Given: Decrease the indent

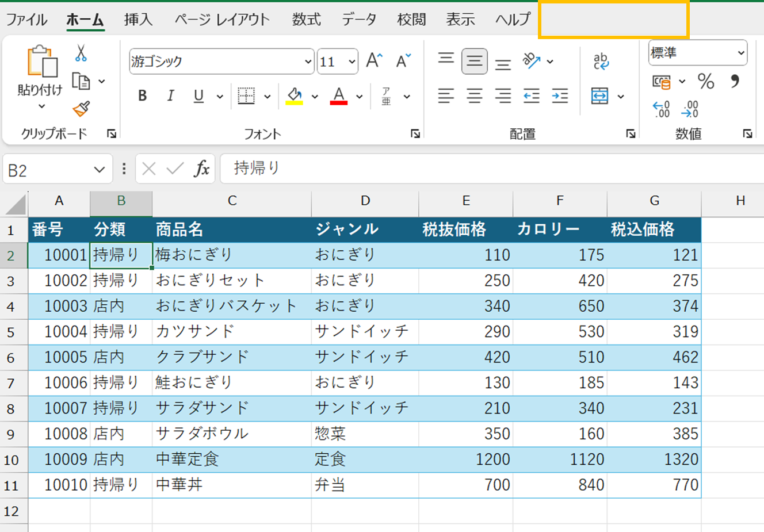Looking at the screenshot, I should click(532, 95).
